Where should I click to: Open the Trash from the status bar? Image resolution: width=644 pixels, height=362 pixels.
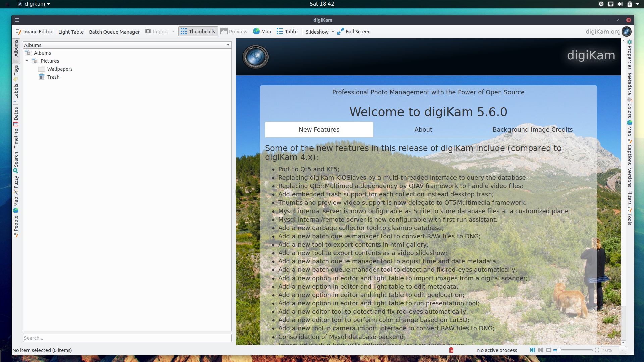[x=451, y=350]
